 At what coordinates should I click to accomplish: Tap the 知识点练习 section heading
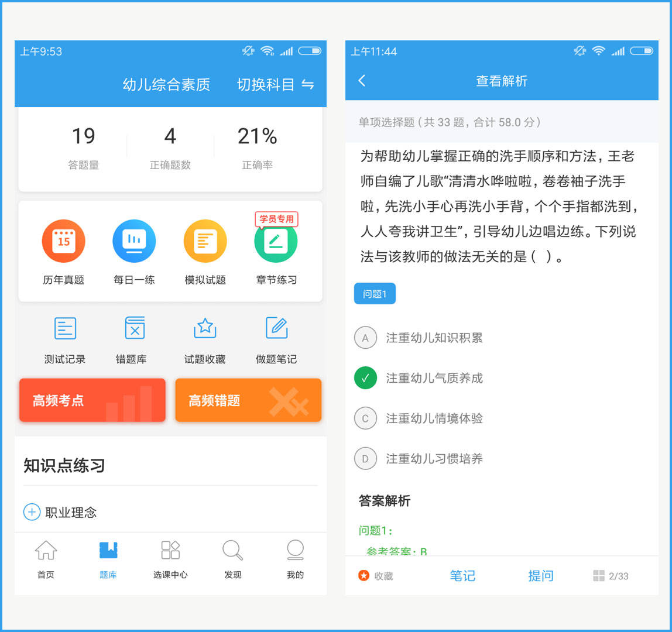pos(64,465)
